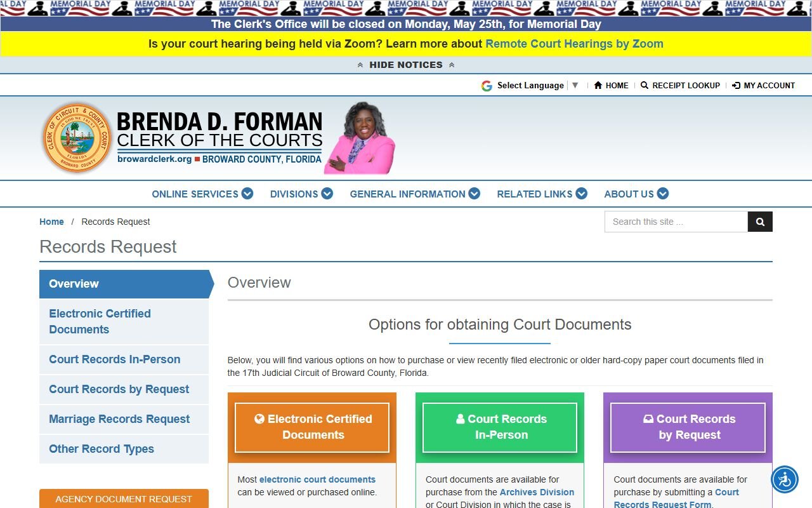
Task: Click the Google Translate logo icon
Action: pos(487,86)
